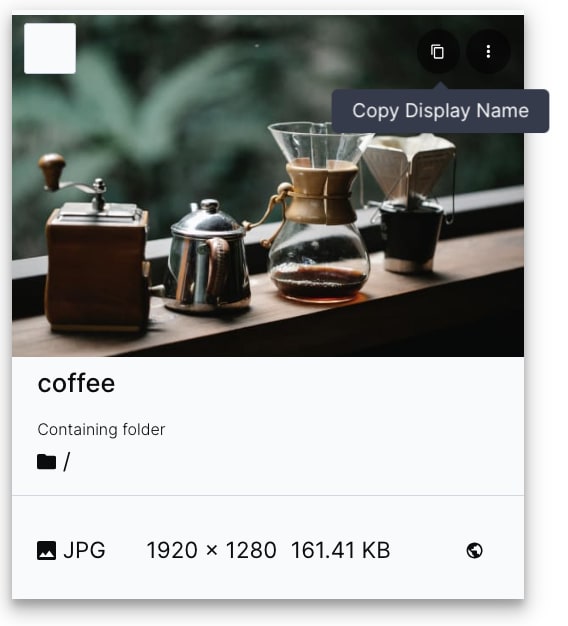Click the Containing folder label
This screenshot has height=626, width=568.
[x=101, y=430]
